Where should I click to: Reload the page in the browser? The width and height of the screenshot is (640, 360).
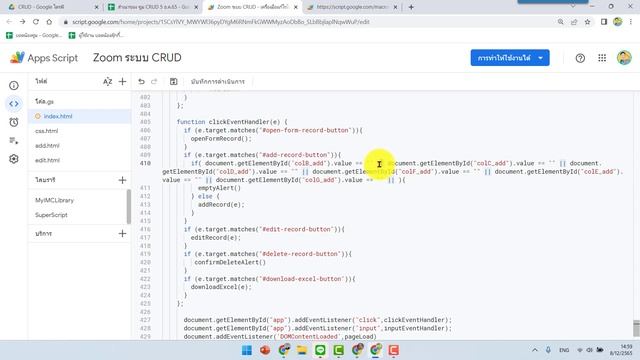(36, 22)
